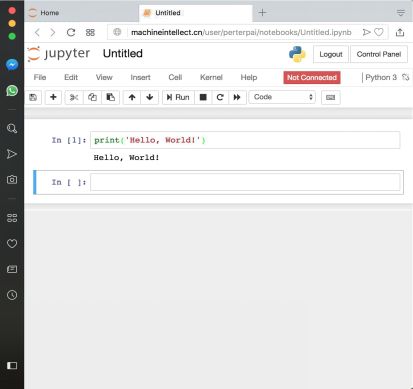Click the In [1]: prompt label
This screenshot has height=389, width=413.
(69, 140)
